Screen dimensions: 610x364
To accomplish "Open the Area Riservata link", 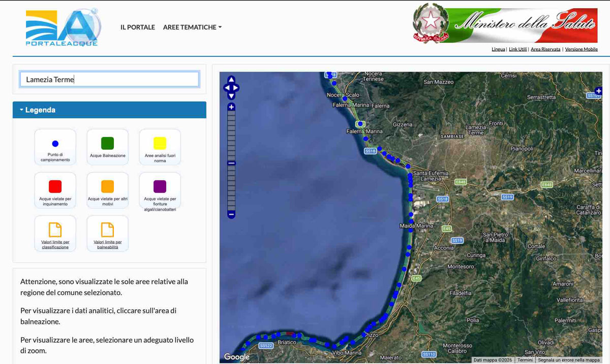I will click(x=545, y=49).
